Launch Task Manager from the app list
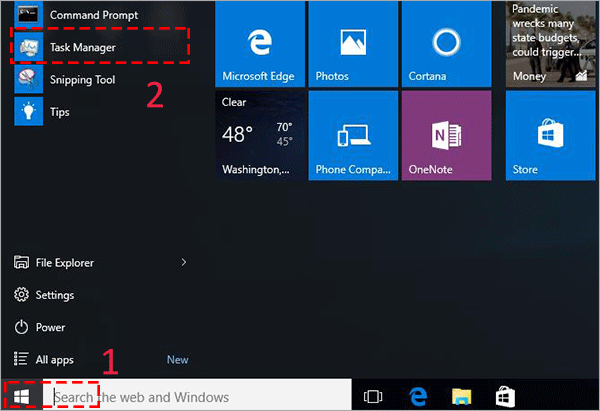The height and width of the screenshot is (411, 600). (100, 47)
